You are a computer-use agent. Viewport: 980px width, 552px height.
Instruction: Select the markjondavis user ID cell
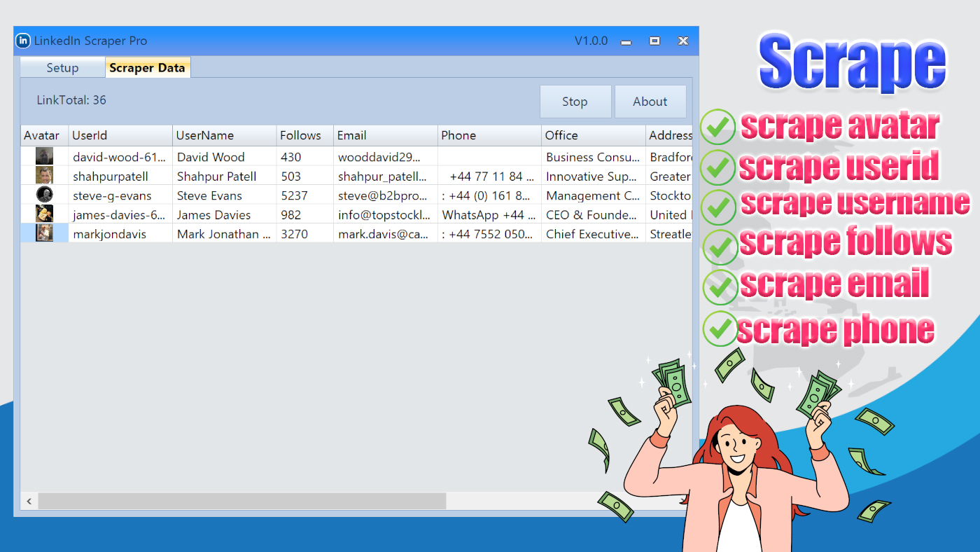click(120, 234)
